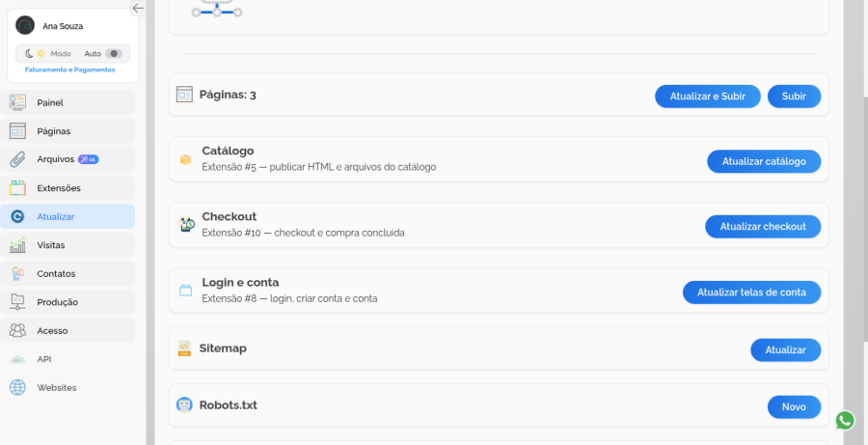
Task: Click the WhatsApp chat icon
Action: tap(845, 421)
